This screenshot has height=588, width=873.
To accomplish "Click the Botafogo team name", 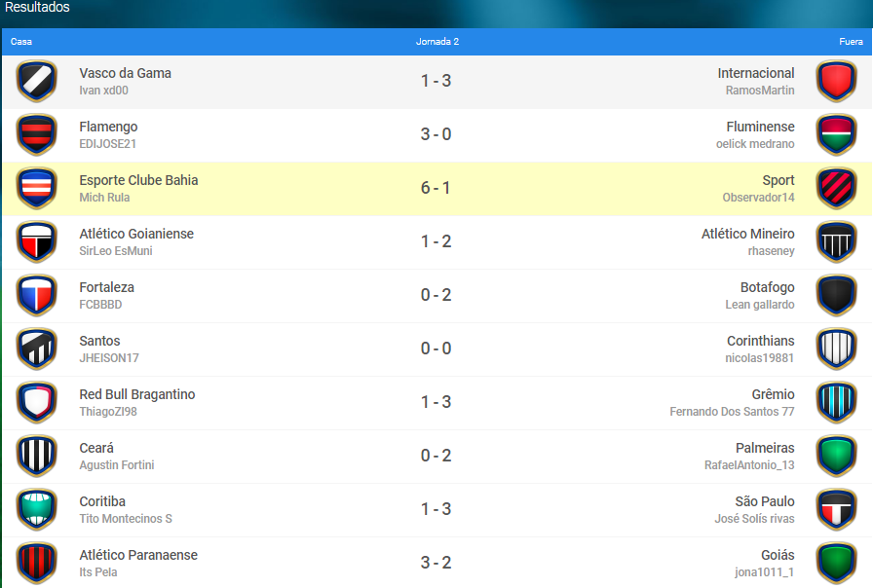I will click(767, 287).
